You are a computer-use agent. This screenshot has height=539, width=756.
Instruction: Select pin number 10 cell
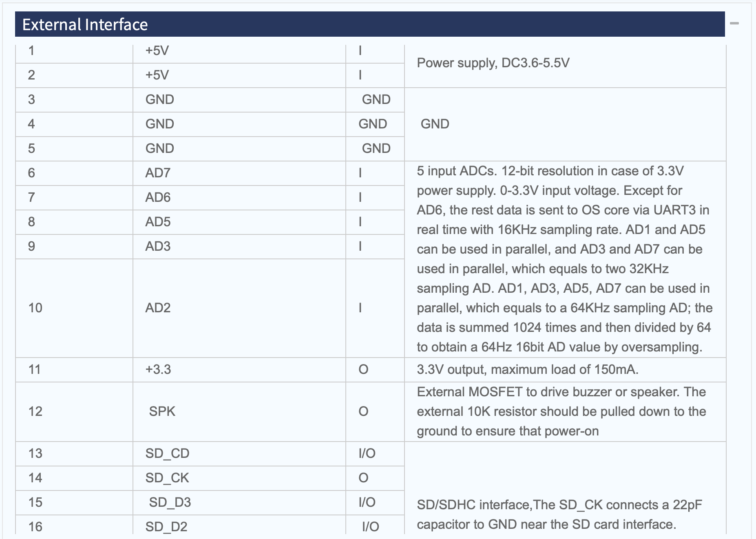74,308
